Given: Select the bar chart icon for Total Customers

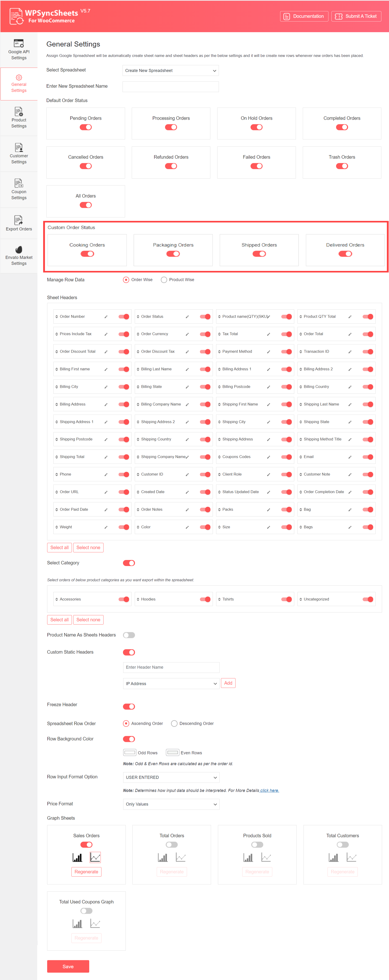Looking at the screenshot, I should [334, 858].
